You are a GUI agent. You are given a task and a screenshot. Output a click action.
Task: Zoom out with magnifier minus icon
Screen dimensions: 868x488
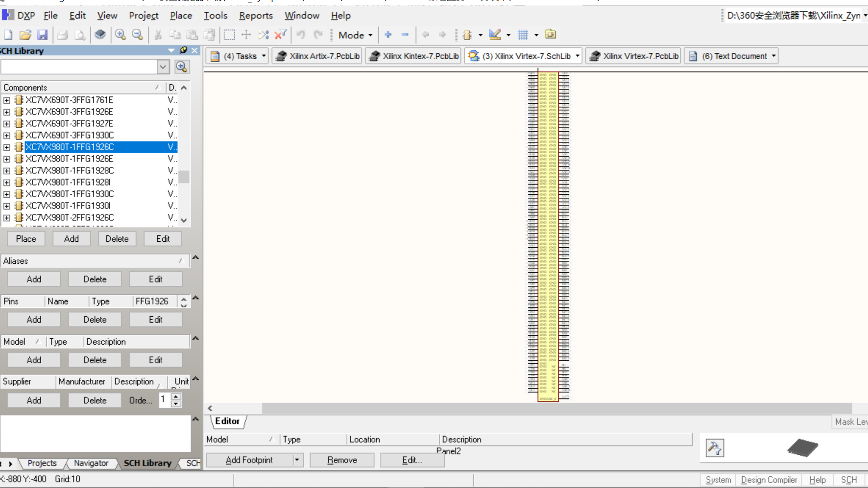pyautogui.click(x=138, y=35)
